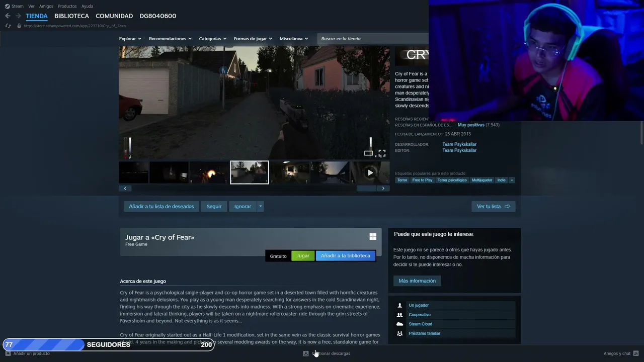Click the Ignorar button

pos(243,207)
